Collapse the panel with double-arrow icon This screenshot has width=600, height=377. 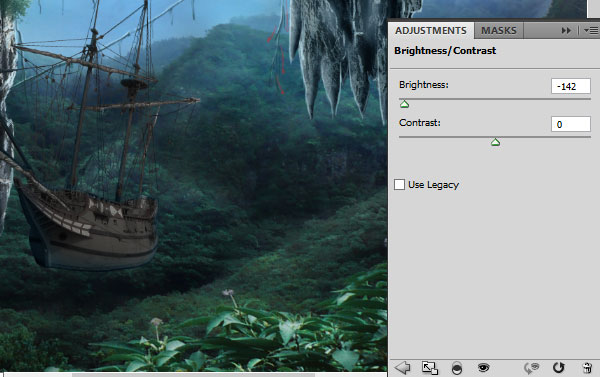pos(566,31)
